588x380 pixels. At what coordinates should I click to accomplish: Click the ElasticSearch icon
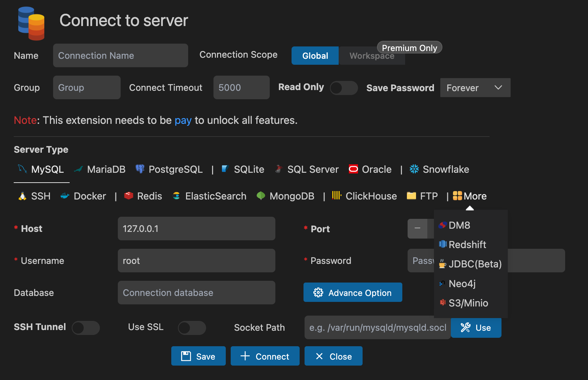[177, 196]
